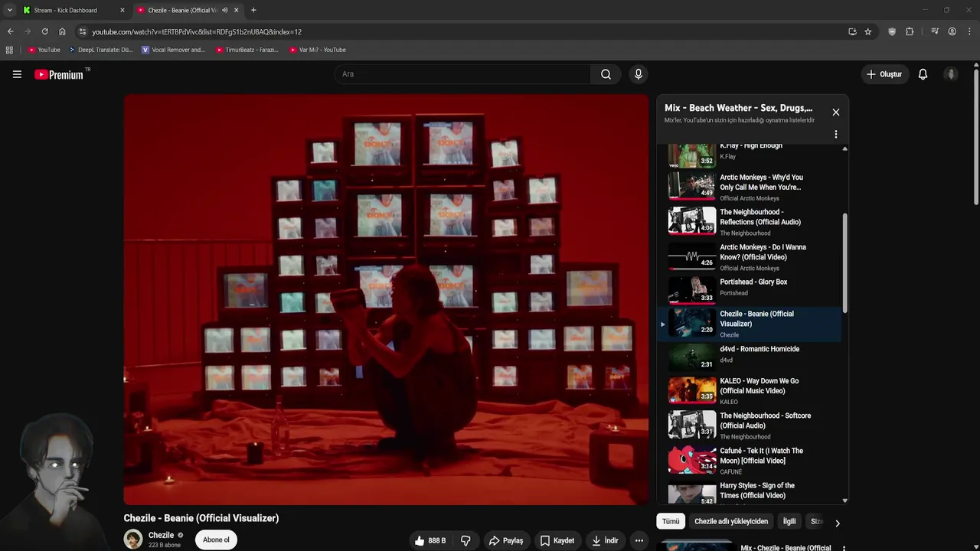
Task: Dislike the video with thumbs-down
Action: [465, 540]
